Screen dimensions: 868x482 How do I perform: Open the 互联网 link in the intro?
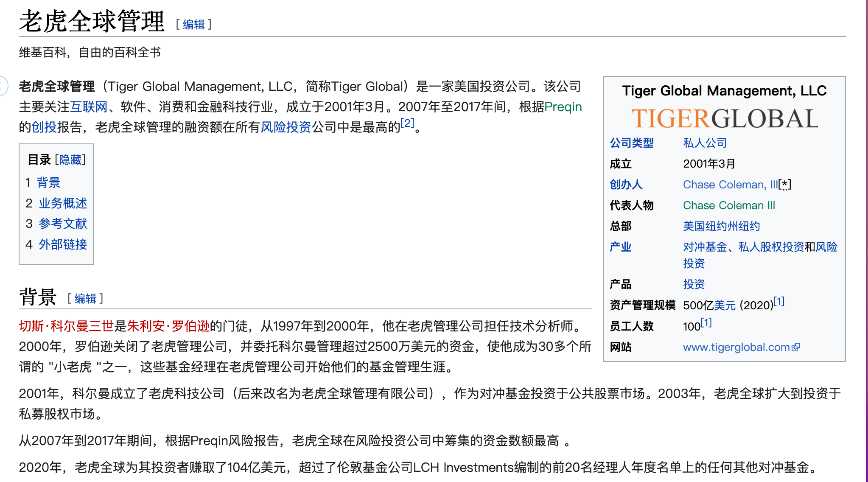pyautogui.click(x=89, y=106)
